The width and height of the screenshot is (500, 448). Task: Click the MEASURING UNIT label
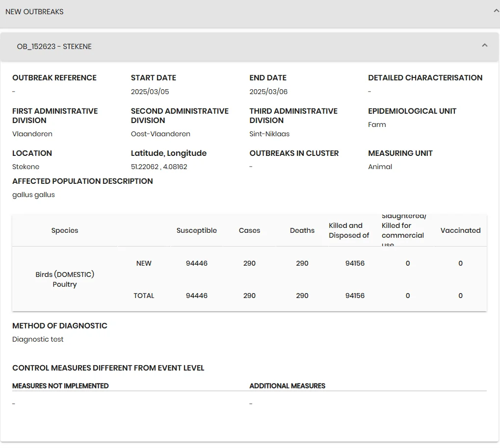pyautogui.click(x=400, y=153)
